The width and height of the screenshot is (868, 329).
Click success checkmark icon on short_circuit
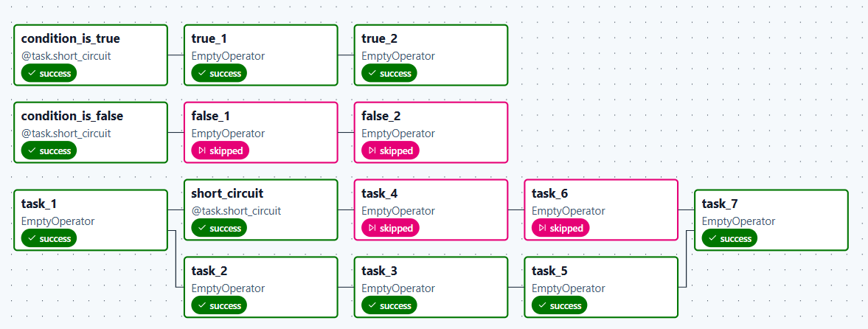[x=202, y=229]
